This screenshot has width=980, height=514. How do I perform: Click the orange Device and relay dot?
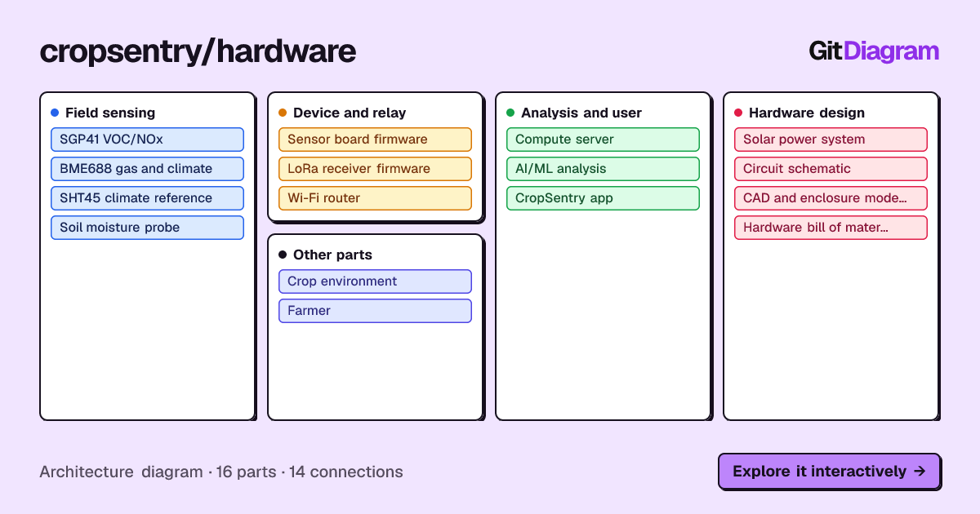tap(283, 113)
